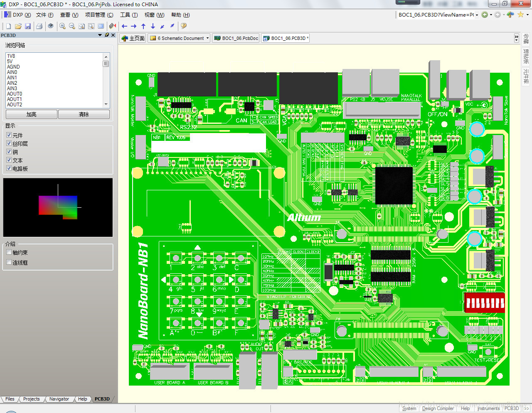The height and width of the screenshot is (413, 532).
Task: Open the DXP menu
Action: point(22,15)
